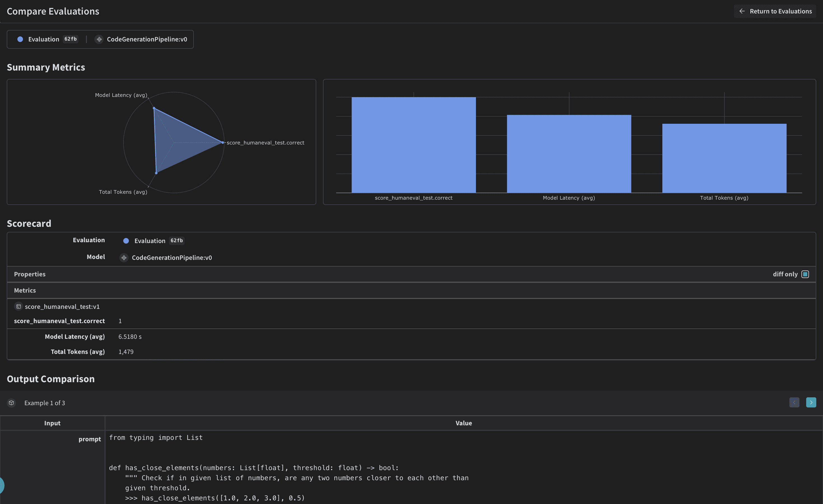The height and width of the screenshot is (504, 823).
Task: Click model icon in Scorecard Model row
Action: coord(124,258)
